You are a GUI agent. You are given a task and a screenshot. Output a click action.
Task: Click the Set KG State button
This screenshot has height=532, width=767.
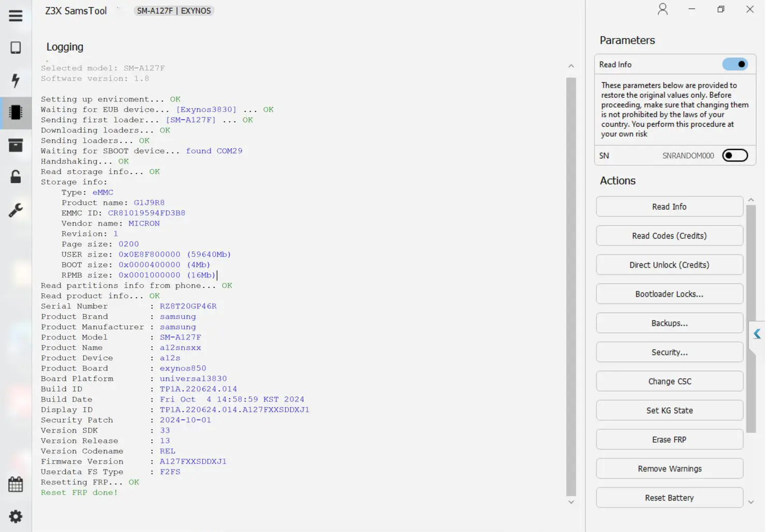point(669,410)
